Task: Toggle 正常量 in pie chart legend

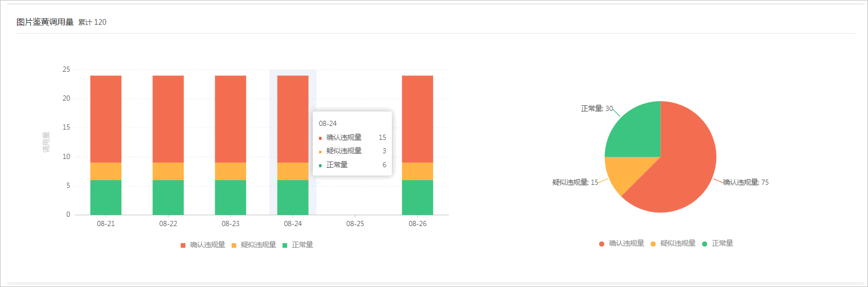Action: (718, 244)
